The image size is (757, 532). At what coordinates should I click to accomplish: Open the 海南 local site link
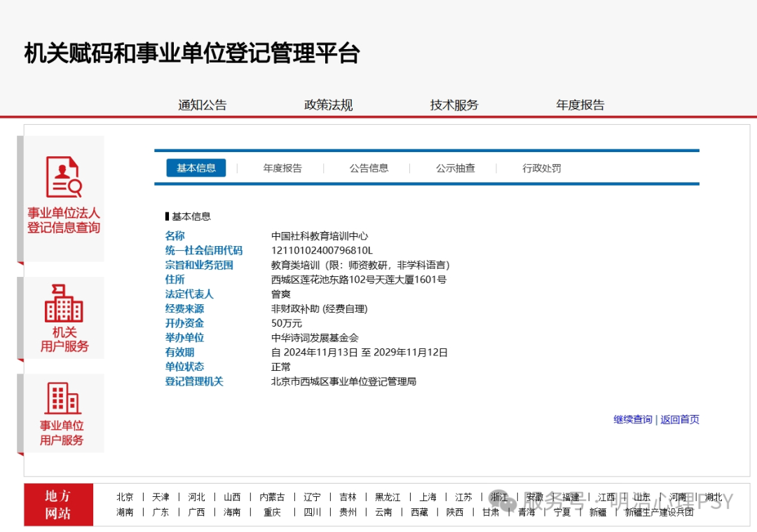232,512
